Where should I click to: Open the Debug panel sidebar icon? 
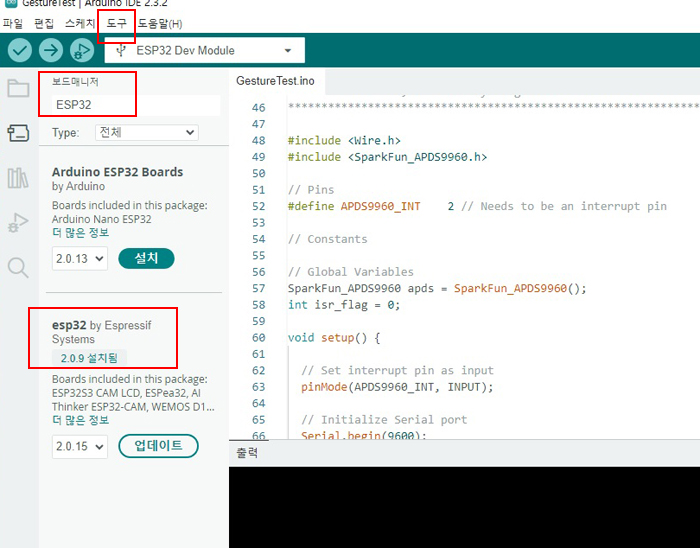18,222
